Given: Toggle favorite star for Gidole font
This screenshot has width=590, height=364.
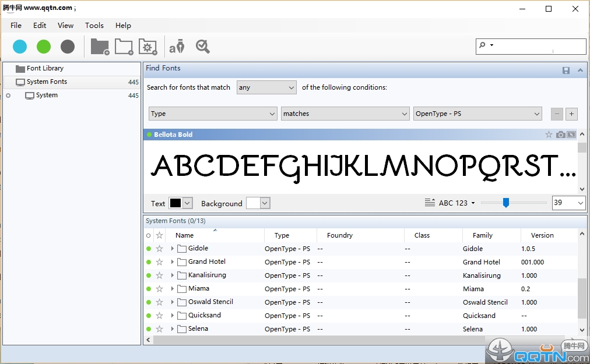Looking at the screenshot, I should [159, 249].
